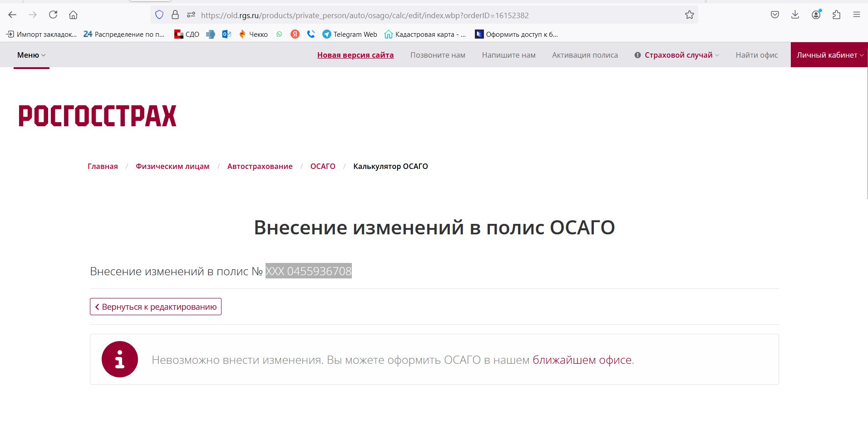
Task: Go to Физическим лицам breadcrumb
Action: tap(173, 166)
